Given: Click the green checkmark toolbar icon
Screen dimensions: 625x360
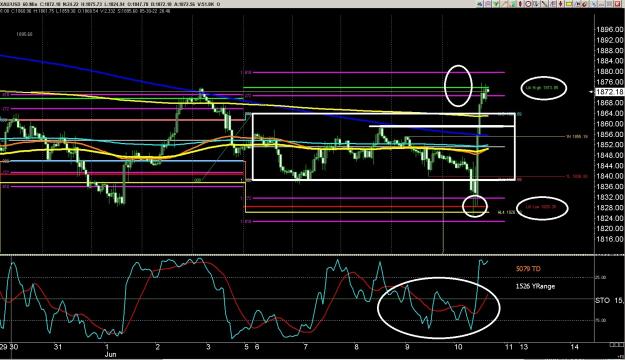Looking at the screenshot, I should pos(496,4).
